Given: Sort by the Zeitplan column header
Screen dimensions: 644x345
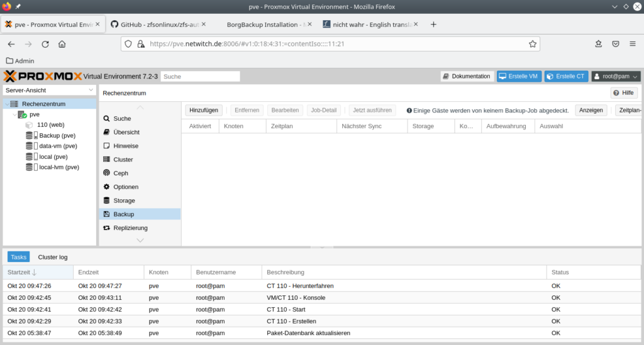Looking at the screenshot, I should tap(301, 126).
